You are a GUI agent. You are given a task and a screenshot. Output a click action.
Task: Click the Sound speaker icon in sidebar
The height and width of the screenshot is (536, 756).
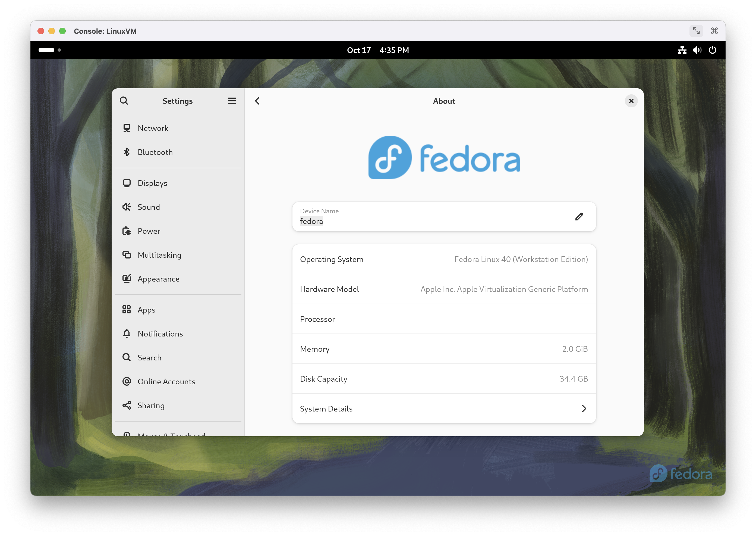pyautogui.click(x=127, y=207)
